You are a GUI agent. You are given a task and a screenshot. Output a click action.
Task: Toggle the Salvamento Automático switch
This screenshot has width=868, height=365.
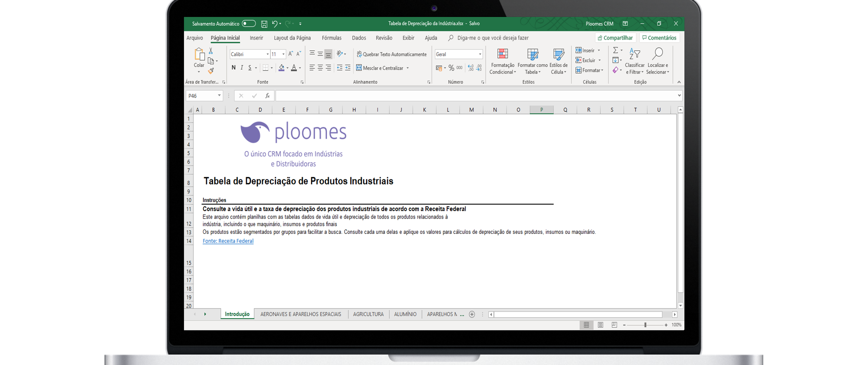pyautogui.click(x=249, y=23)
